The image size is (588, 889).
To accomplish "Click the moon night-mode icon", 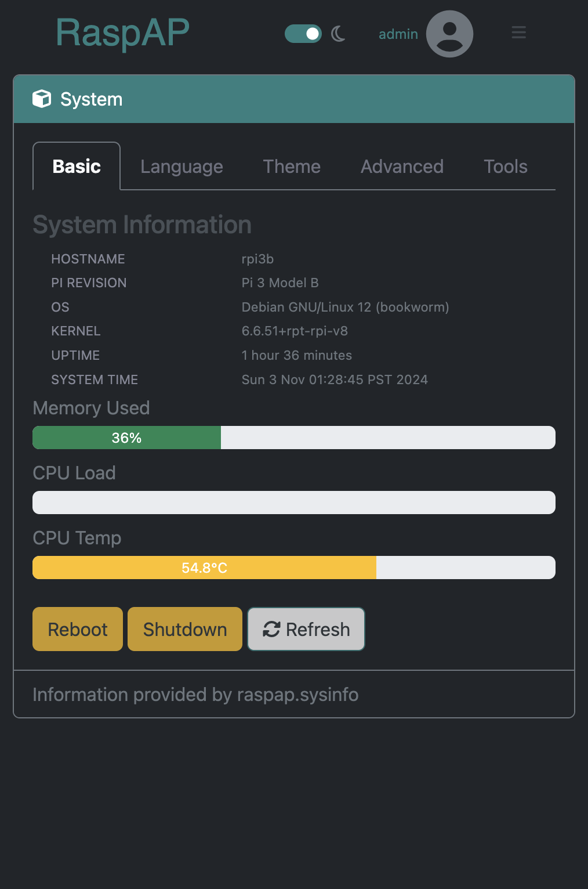I will [338, 34].
